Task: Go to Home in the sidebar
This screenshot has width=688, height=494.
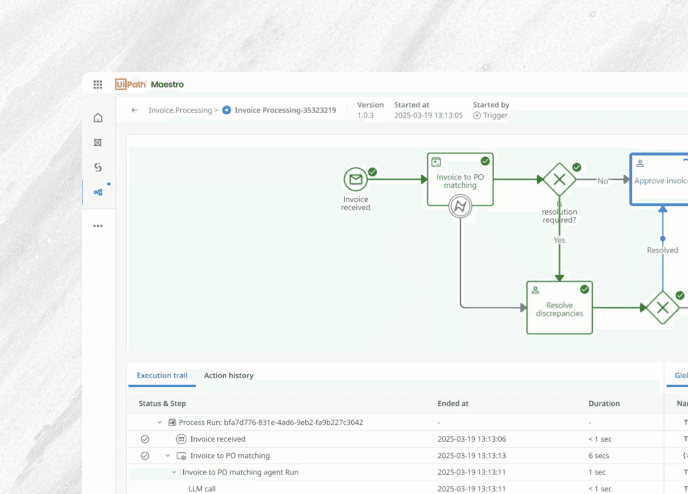Action: tap(98, 118)
